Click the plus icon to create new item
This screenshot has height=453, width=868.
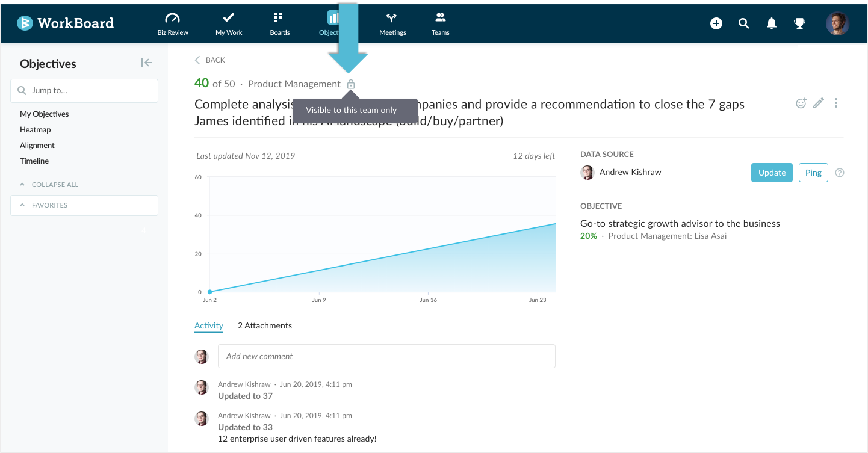click(716, 23)
